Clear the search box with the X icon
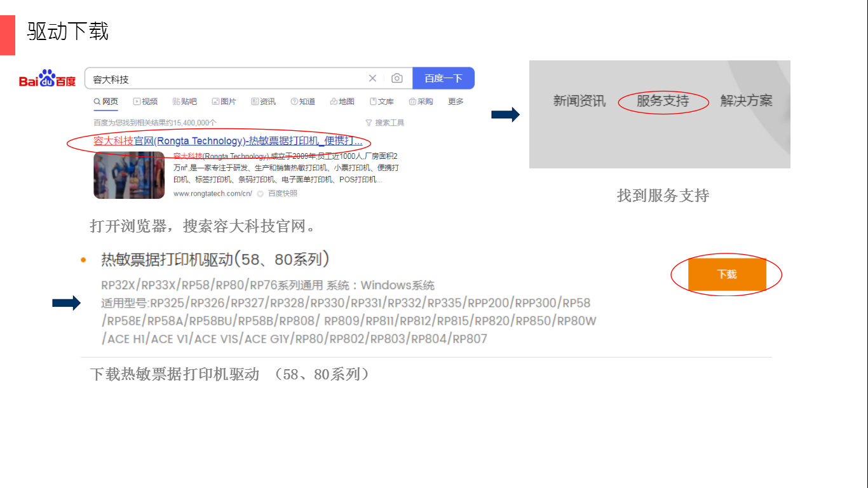This screenshot has height=488, width=868. coord(372,78)
